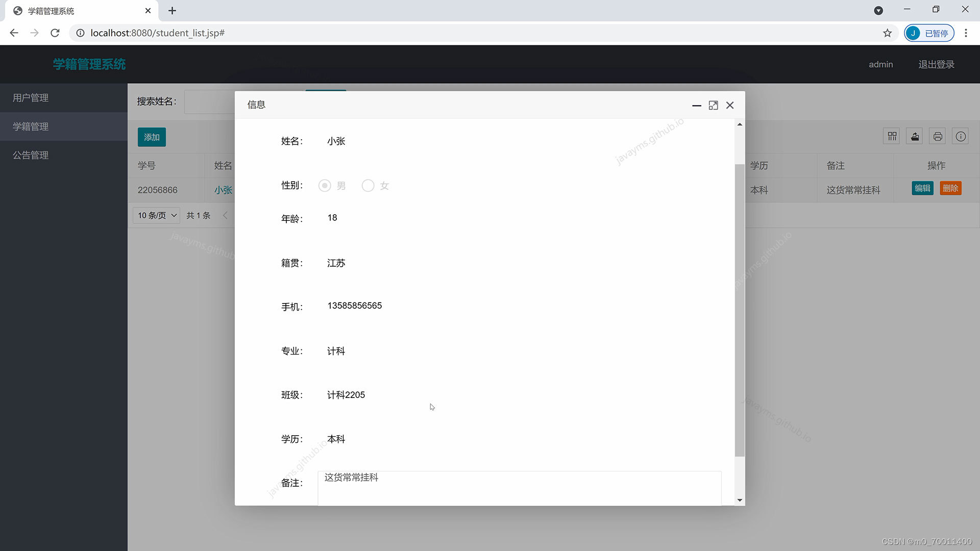Open Chrome's three-dot menu

click(x=966, y=33)
